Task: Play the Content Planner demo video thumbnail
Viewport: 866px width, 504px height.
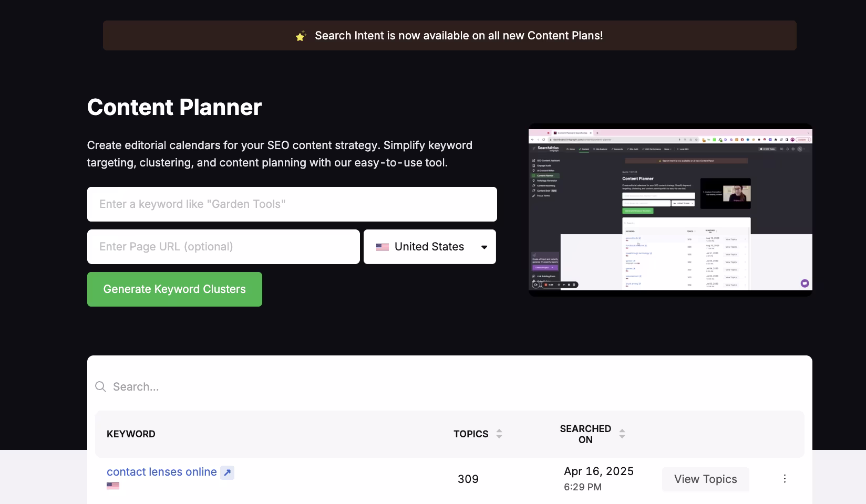Action: (670, 210)
